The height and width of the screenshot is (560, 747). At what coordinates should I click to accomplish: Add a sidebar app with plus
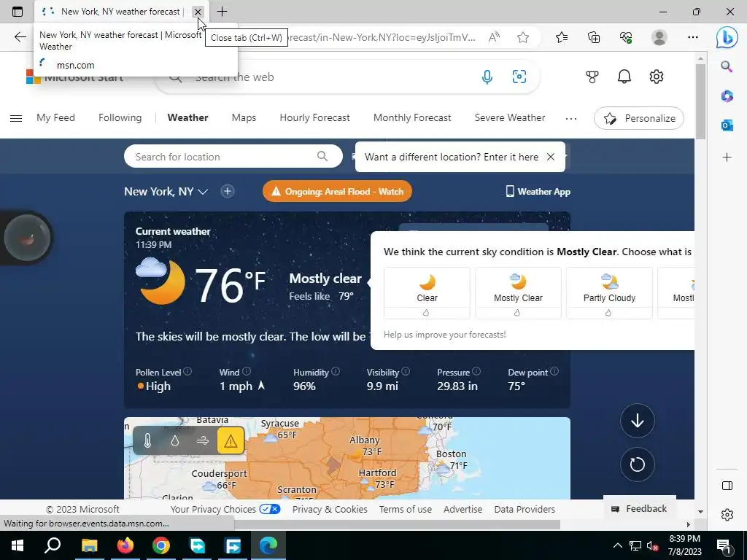[727, 157]
